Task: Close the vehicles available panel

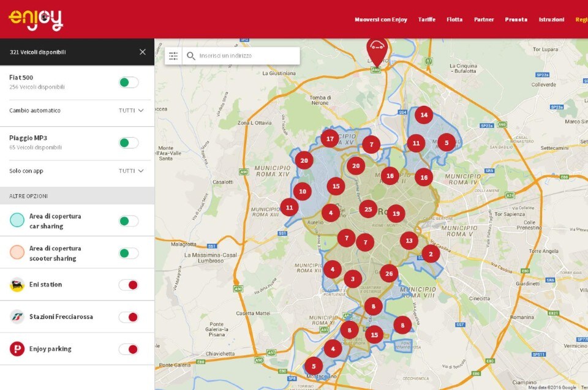Action: tap(143, 52)
